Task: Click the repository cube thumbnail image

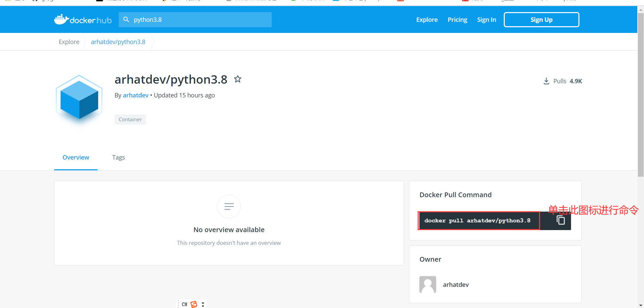Action: click(x=79, y=99)
